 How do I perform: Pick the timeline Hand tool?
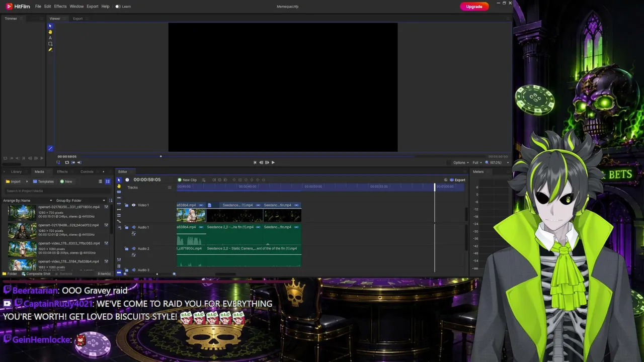[119, 186]
